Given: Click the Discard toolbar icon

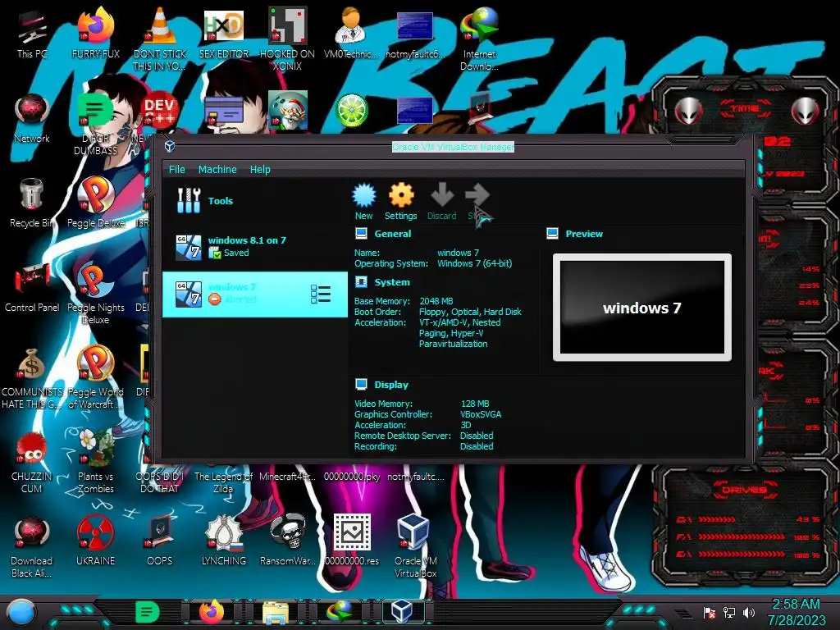Looking at the screenshot, I should (x=442, y=202).
